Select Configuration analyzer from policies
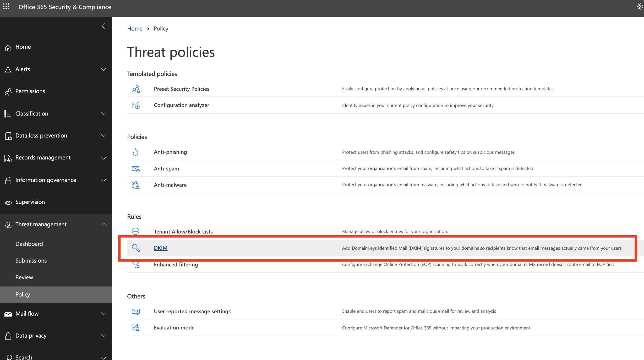The width and height of the screenshot is (644, 360). pyautogui.click(x=181, y=105)
